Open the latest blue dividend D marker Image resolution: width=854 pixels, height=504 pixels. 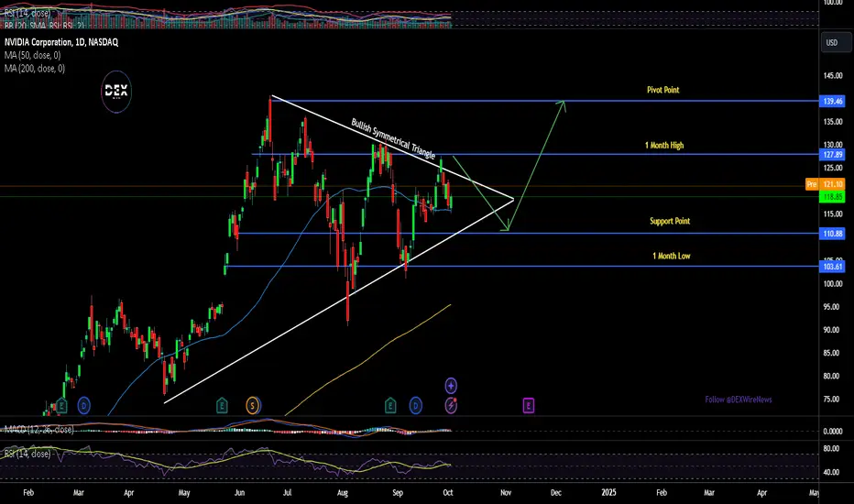[416, 405]
